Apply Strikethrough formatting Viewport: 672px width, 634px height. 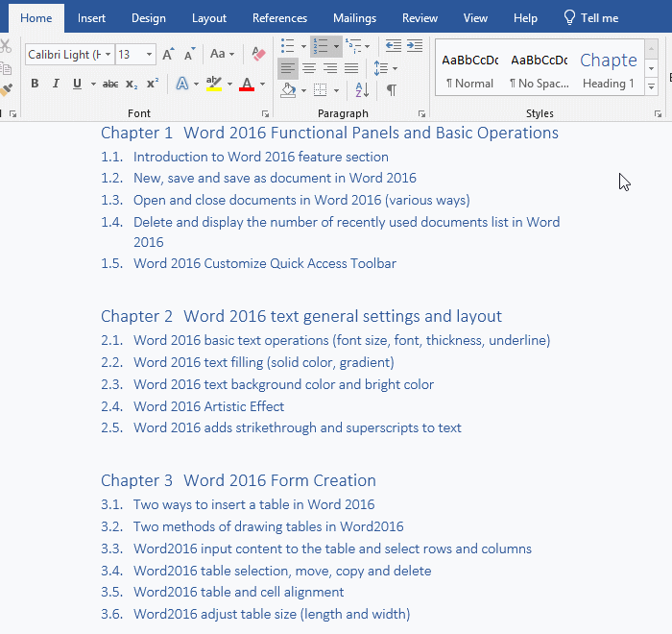pyautogui.click(x=110, y=84)
